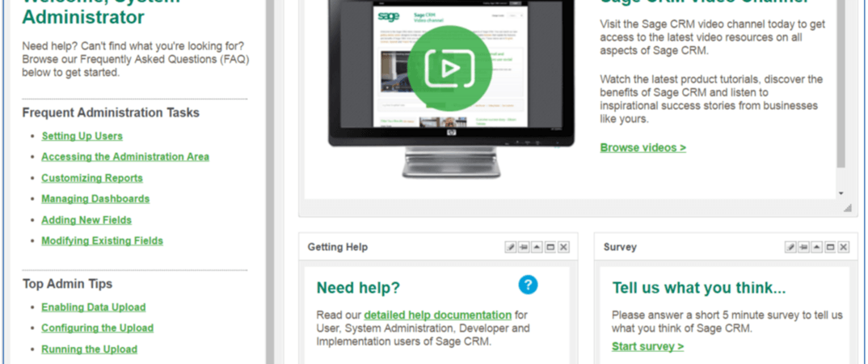The width and height of the screenshot is (868, 364).
Task: Follow the Adding New Fields link
Action: tap(86, 220)
